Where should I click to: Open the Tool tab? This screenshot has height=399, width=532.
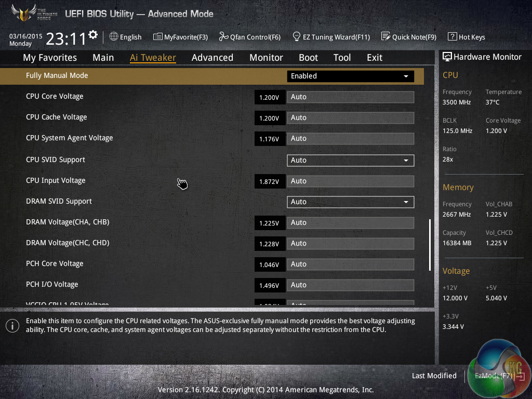point(342,58)
